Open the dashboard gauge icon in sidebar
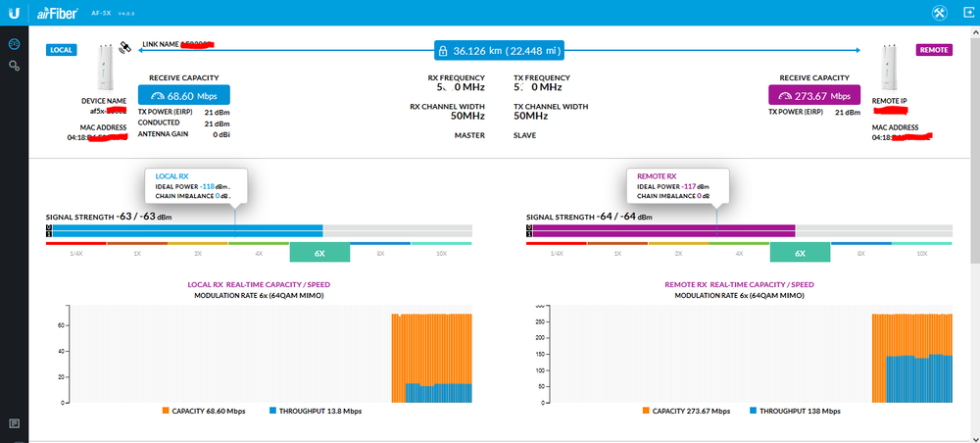The height and width of the screenshot is (443, 980). pos(14,45)
